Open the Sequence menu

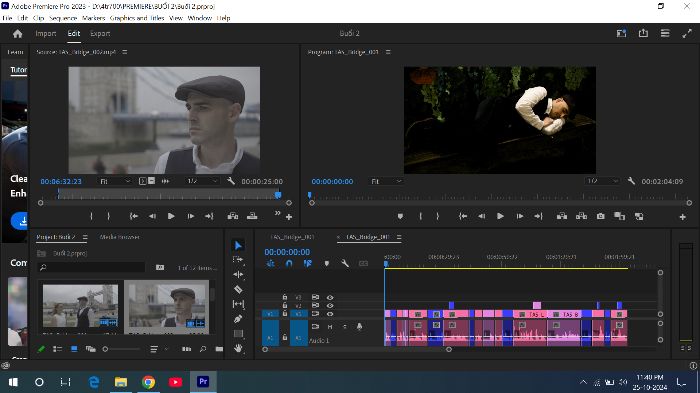coord(63,18)
